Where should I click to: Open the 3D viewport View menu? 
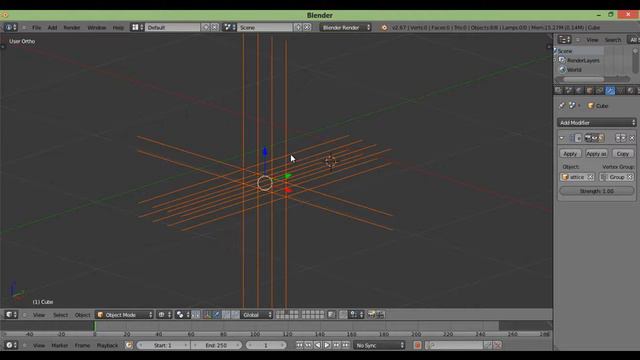pos(39,315)
